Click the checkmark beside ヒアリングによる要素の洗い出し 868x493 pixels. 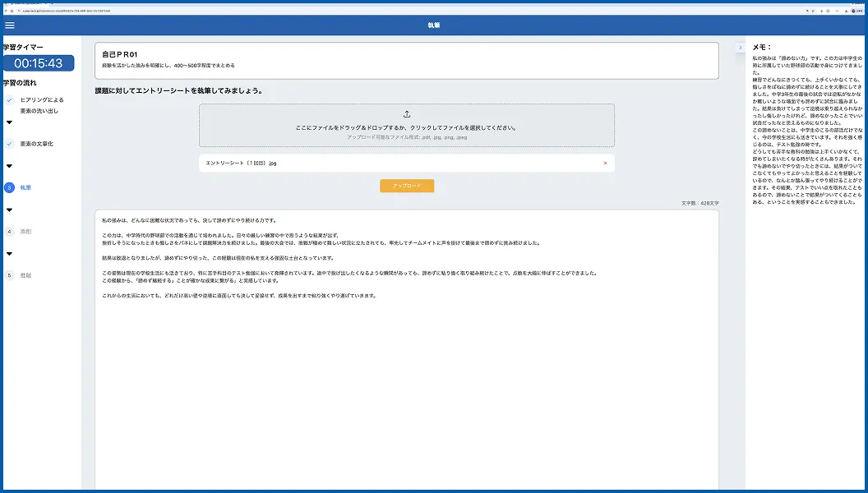(x=9, y=100)
